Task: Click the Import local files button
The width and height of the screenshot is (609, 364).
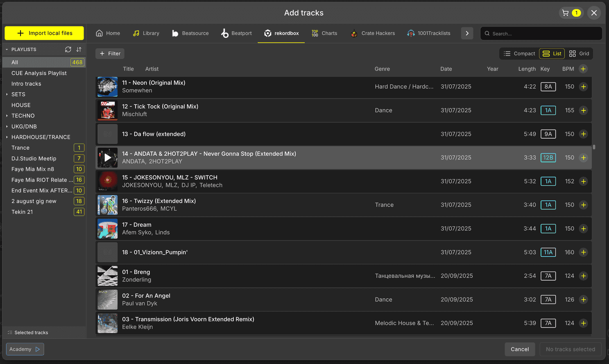Action: (x=44, y=33)
